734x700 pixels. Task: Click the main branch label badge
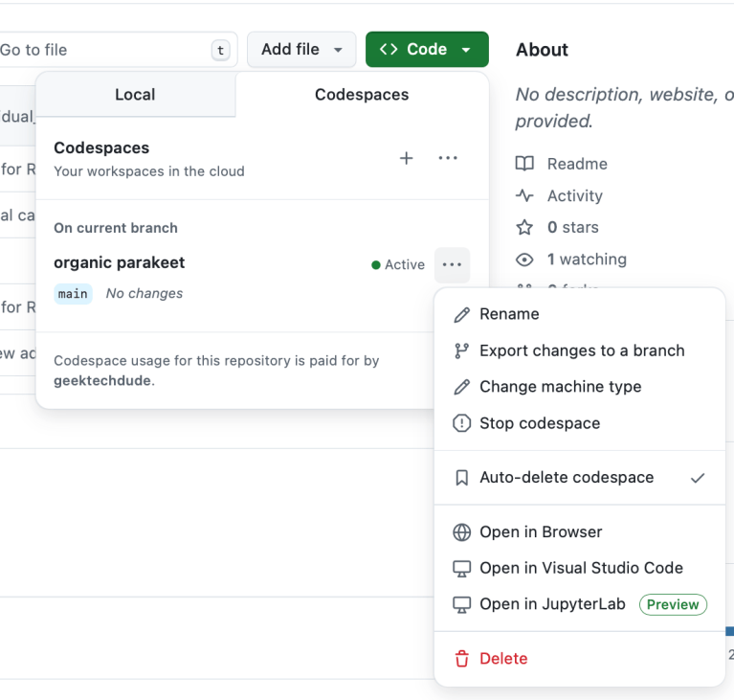73,294
